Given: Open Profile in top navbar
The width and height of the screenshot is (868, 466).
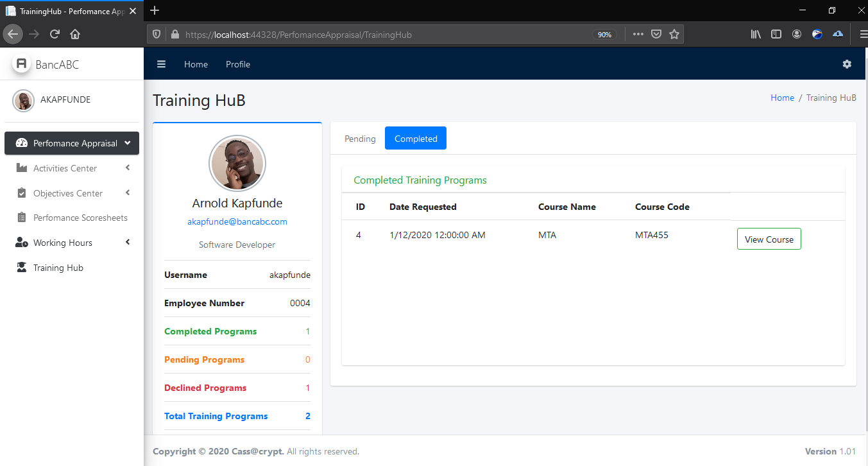Looking at the screenshot, I should (x=238, y=64).
